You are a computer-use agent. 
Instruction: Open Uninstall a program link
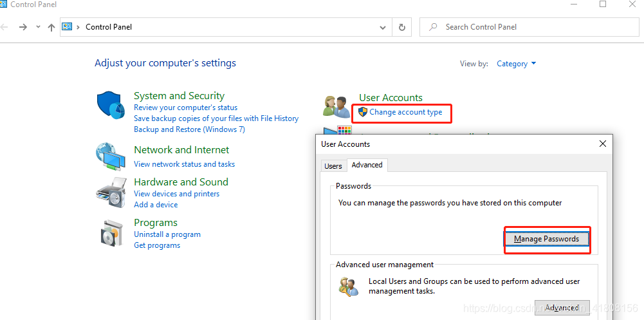pyautogui.click(x=167, y=234)
